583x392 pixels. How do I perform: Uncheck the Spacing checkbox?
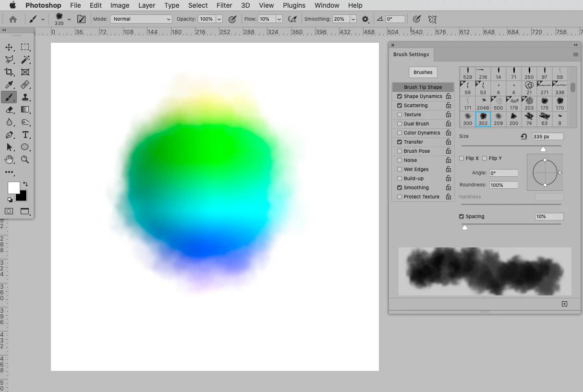[462, 217]
